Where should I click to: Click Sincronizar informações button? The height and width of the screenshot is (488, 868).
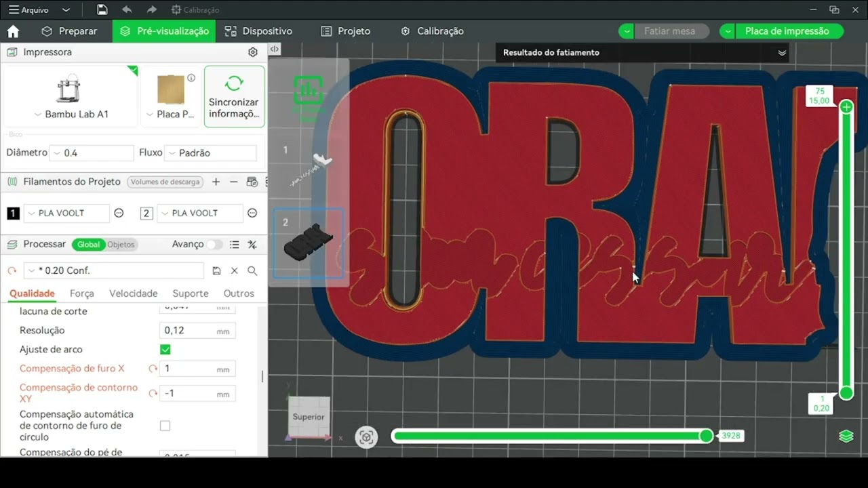coord(234,96)
